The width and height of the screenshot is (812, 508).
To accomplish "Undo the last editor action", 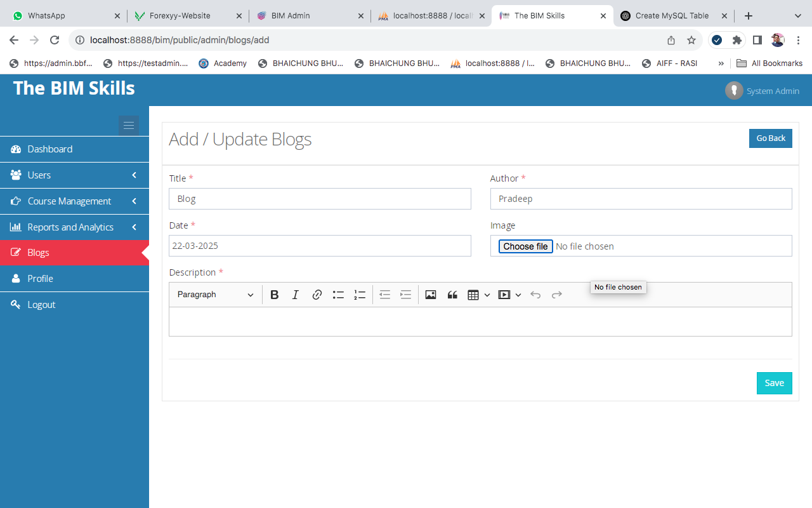I will coord(535,295).
